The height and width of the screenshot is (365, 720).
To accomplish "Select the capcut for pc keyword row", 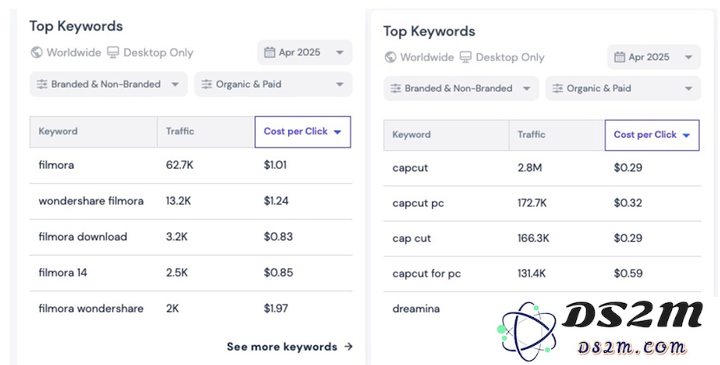I will tap(542, 274).
